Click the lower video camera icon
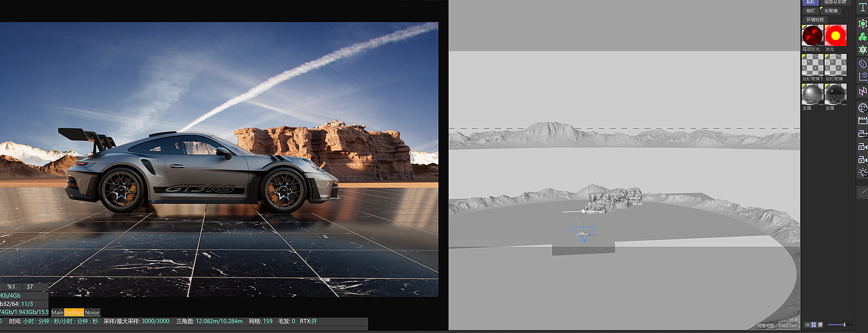This screenshot has height=333, width=868. [x=863, y=159]
